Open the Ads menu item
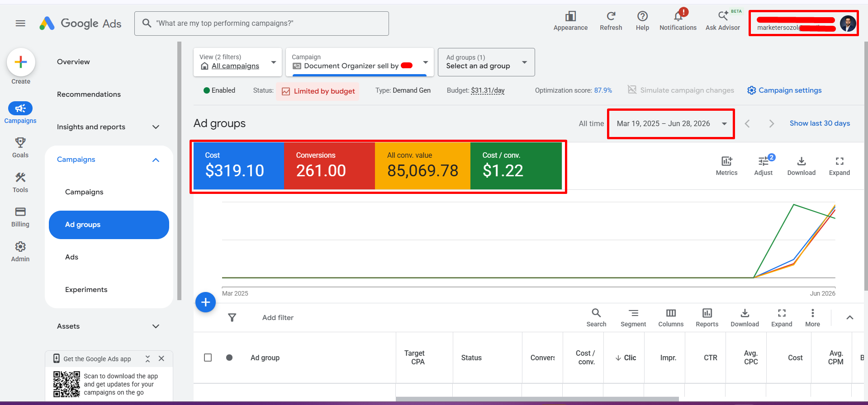The image size is (868, 405). pos(71,257)
